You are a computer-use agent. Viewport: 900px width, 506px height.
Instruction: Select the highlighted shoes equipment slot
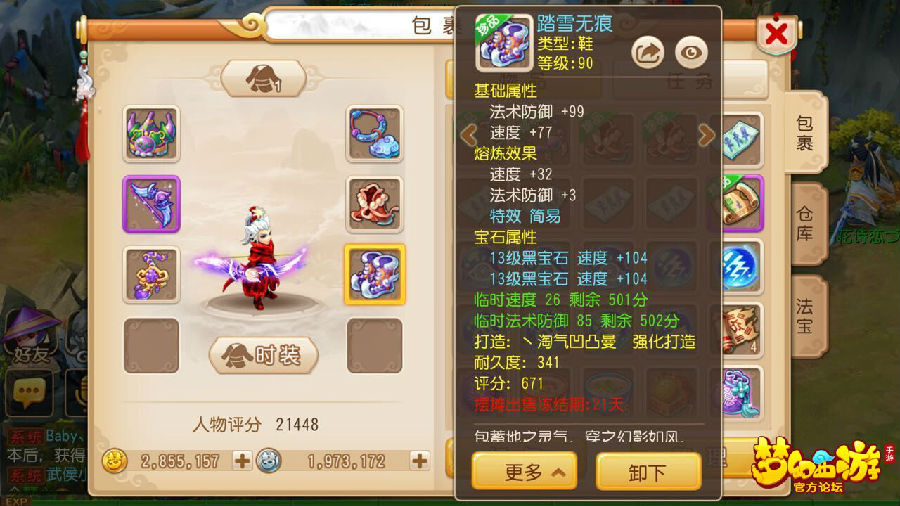[x=374, y=274]
